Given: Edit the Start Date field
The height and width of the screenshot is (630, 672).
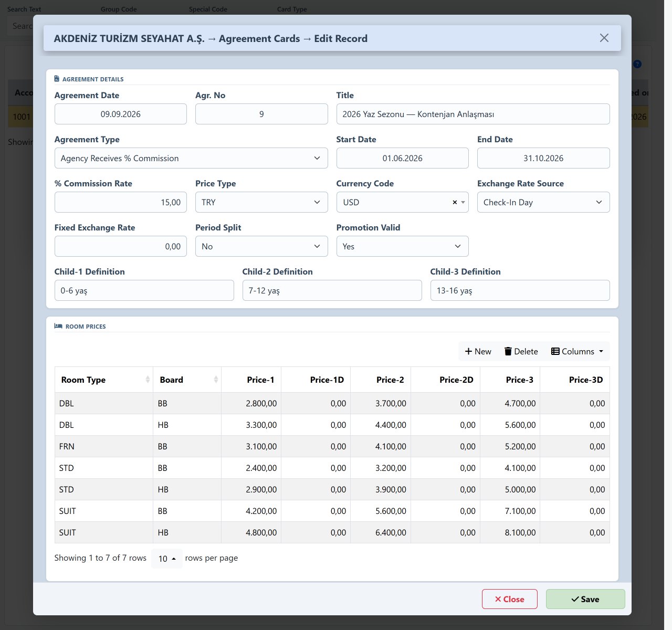Looking at the screenshot, I should coord(403,158).
